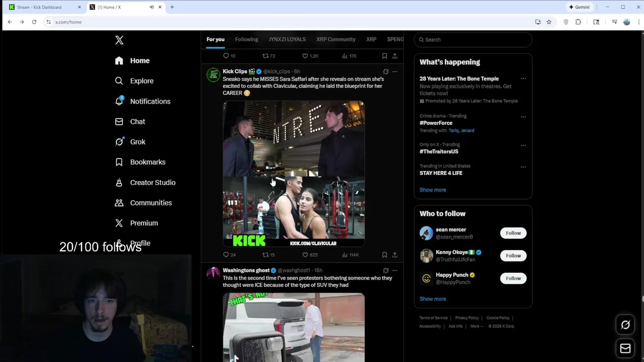Image resolution: width=644 pixels, height=362 pixels.
Task: Open the Terms of Service link
Action: click(433, 318)
